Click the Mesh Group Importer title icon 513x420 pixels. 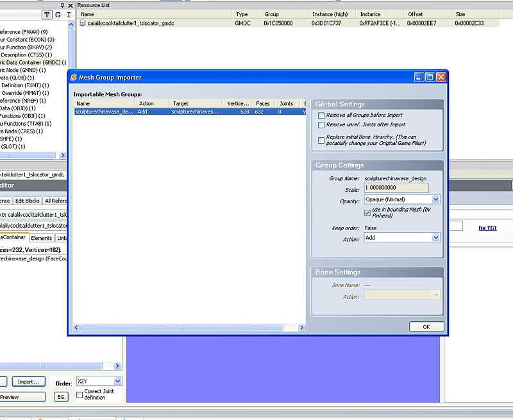(74, 78)
